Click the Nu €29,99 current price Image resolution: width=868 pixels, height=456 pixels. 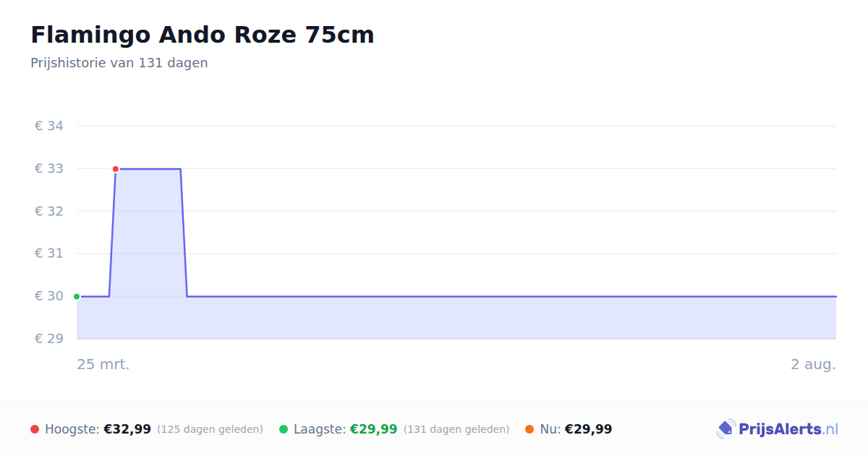tap(588, 429)
